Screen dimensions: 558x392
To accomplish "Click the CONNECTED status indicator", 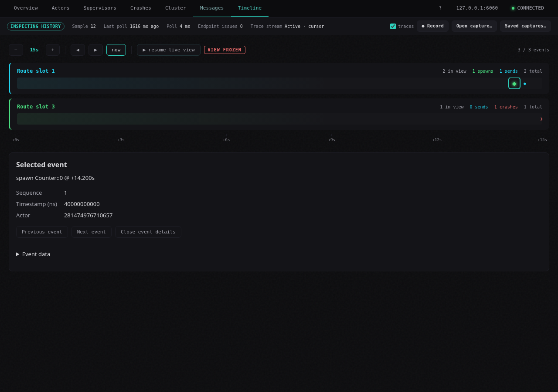I will coord(528,8).
